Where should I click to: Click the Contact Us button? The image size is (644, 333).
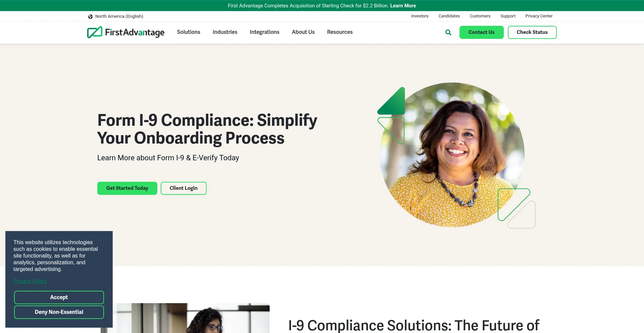coord(481,32)
